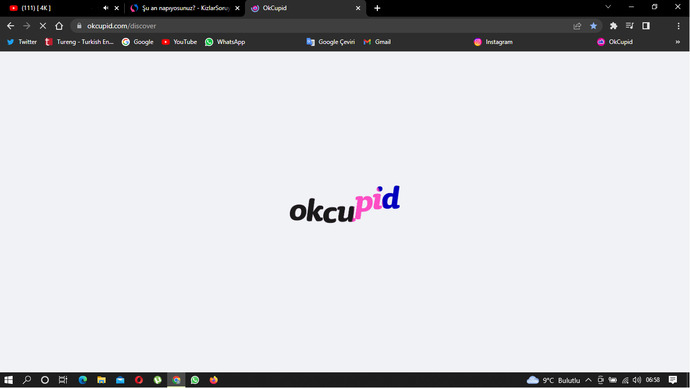Launch Microsoft Edge from the taskbar
Image resolution: width=690 pixels, height=388 pixels.
point(83,380)
